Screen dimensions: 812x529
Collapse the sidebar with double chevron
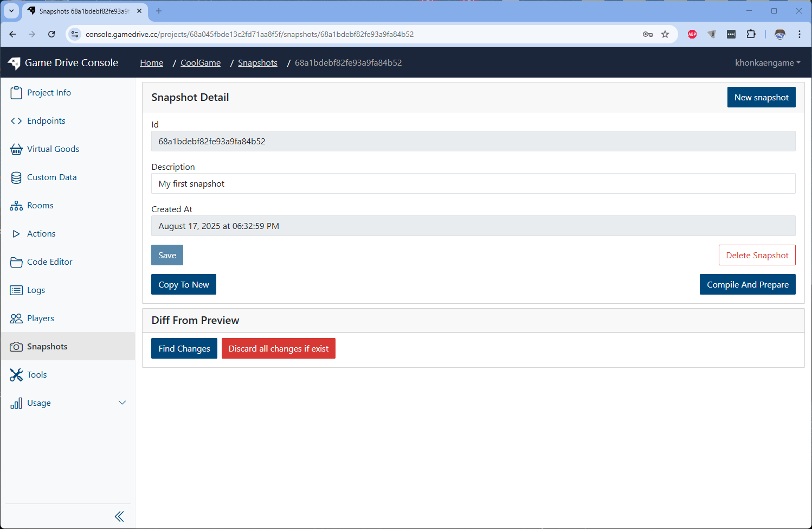(x=119, y=517)
